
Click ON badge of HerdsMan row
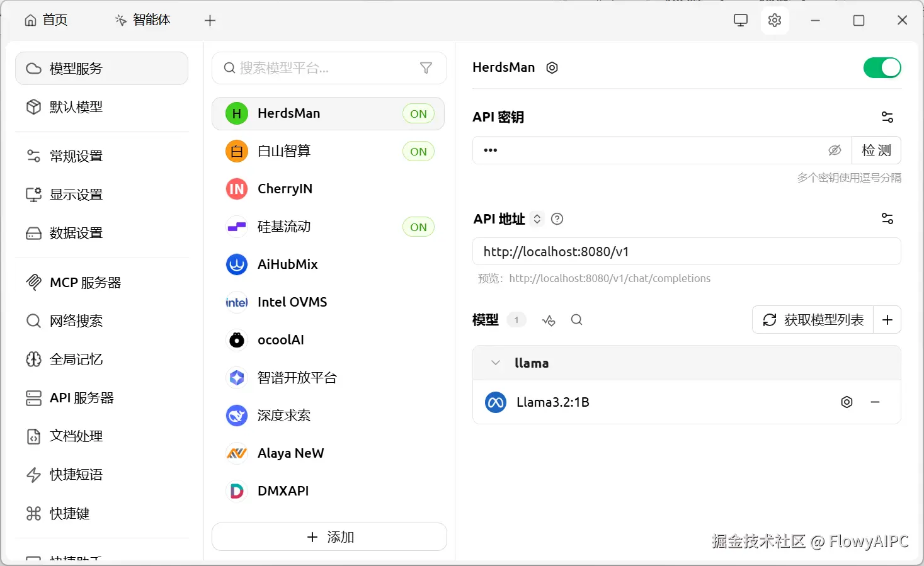418,114
